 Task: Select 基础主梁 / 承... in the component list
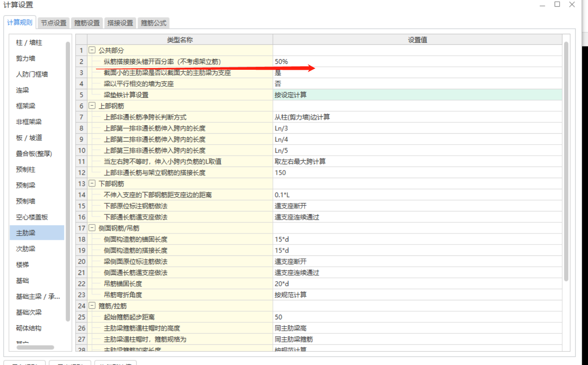coord(37,296)
